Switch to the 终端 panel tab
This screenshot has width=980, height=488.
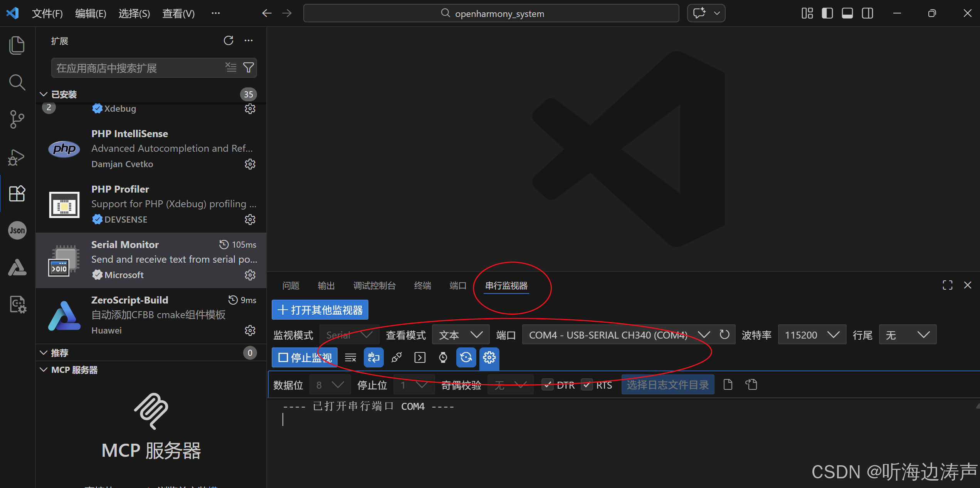(x=422, y=285)
